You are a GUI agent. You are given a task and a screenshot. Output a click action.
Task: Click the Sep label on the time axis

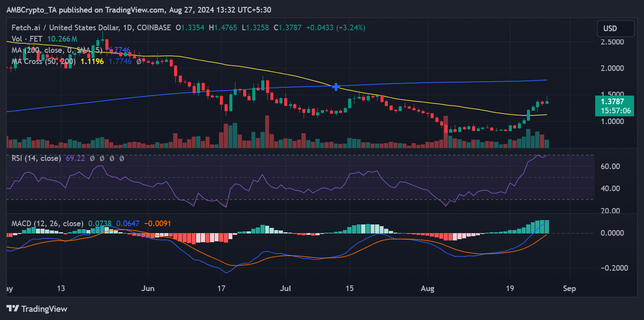tap(569, 288)
